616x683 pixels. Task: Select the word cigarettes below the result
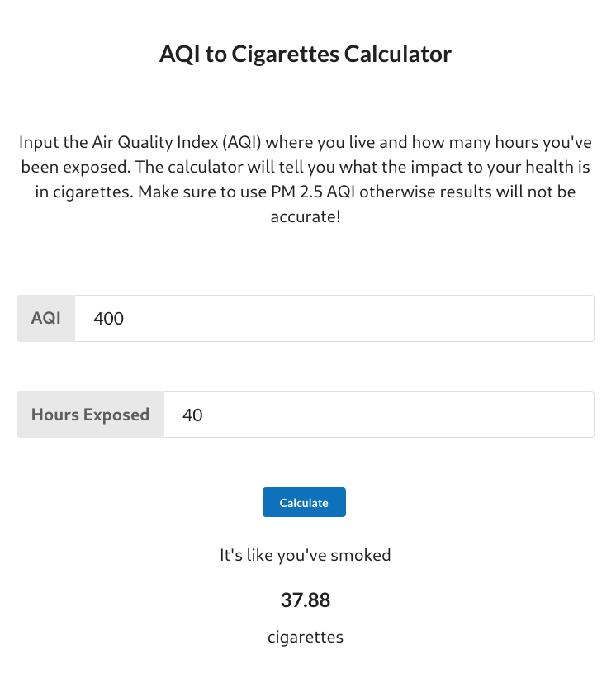(306, 637)
